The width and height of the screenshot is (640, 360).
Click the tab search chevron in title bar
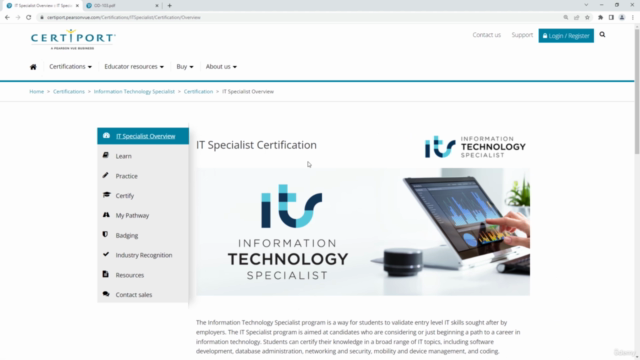coord(586,5)
